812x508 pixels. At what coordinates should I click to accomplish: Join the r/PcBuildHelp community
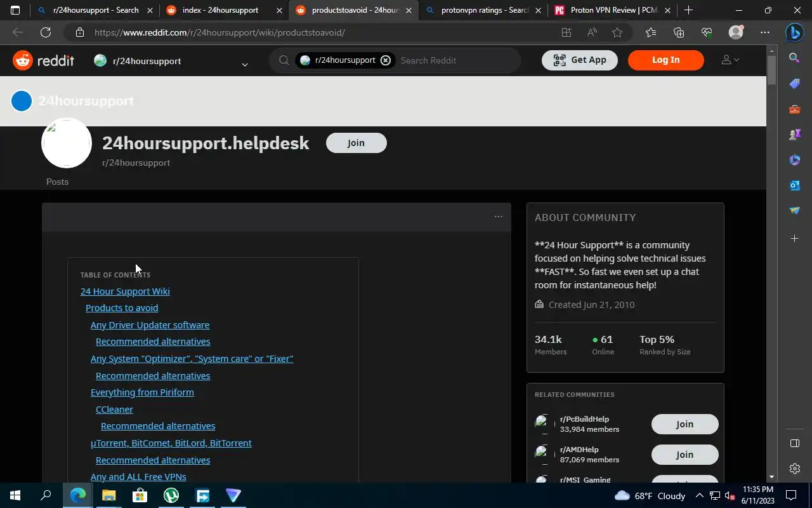pos(684,424)
